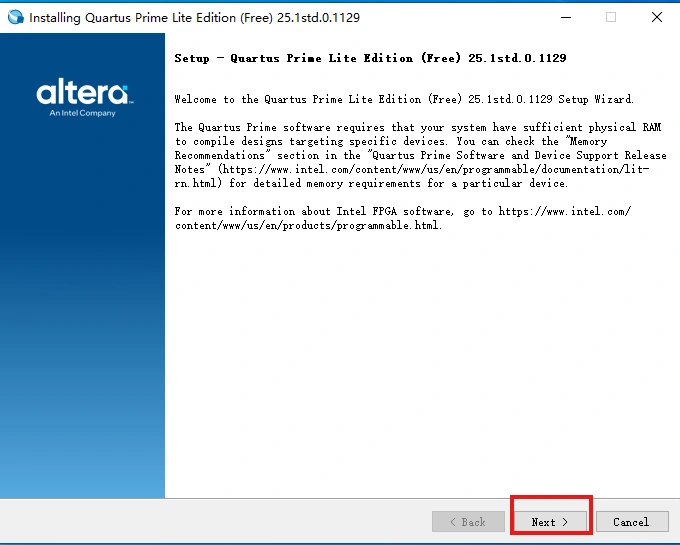Viewport: 680px width, 545px height.
Task: Click the Welcome to Setup Wizard sentence
Action: [x=404, y=99]
